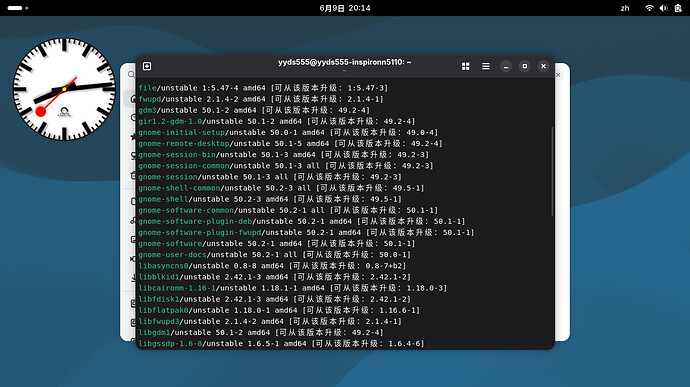Click the Wi-Fi status icon
The width and height of the screenshot is (690, 387).
[649, 8]
